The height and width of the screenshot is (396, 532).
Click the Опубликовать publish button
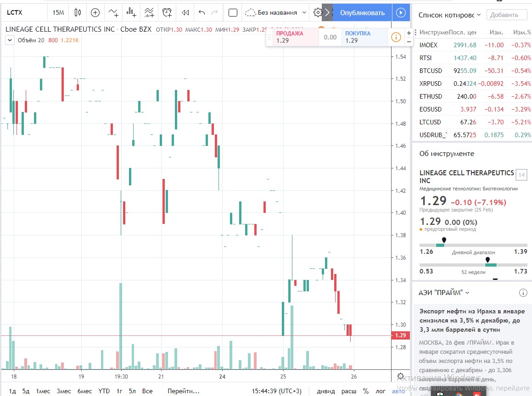point(362,12)
